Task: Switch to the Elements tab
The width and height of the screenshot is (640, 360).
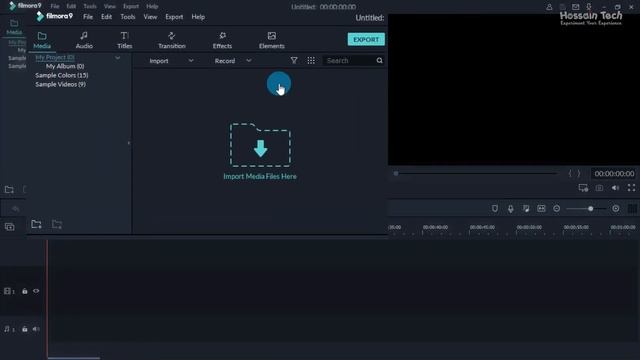Action: pyautogui.click(x=271, y=40)
